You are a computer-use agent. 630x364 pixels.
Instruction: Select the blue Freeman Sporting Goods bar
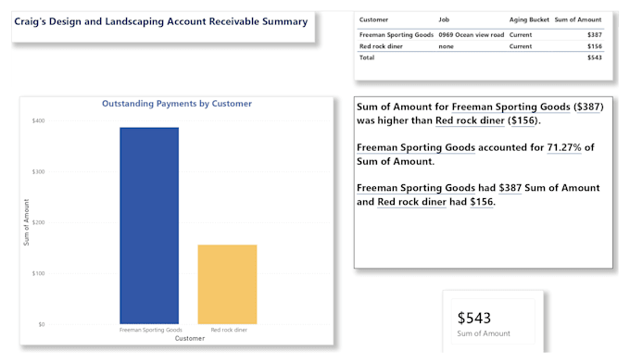[149, 226]
